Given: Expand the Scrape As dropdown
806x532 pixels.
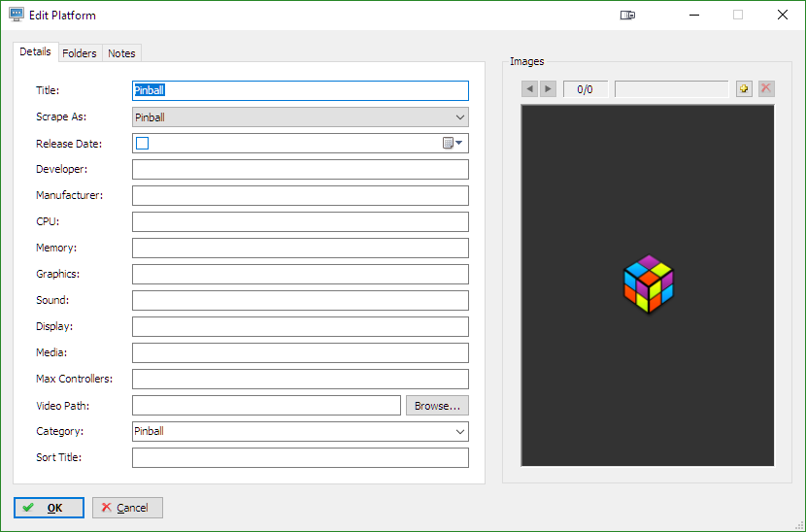Looking at the screenshot, I should coord(460,117).
